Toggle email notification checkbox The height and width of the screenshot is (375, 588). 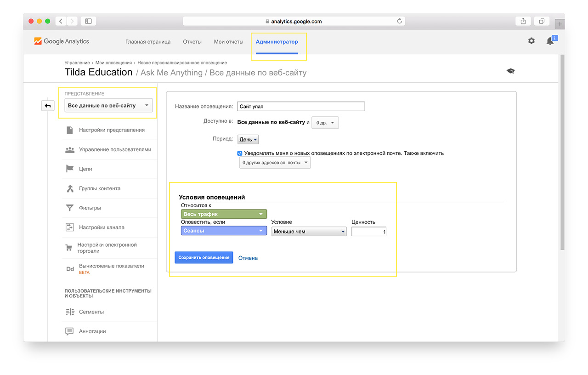(x=240, y=153)
